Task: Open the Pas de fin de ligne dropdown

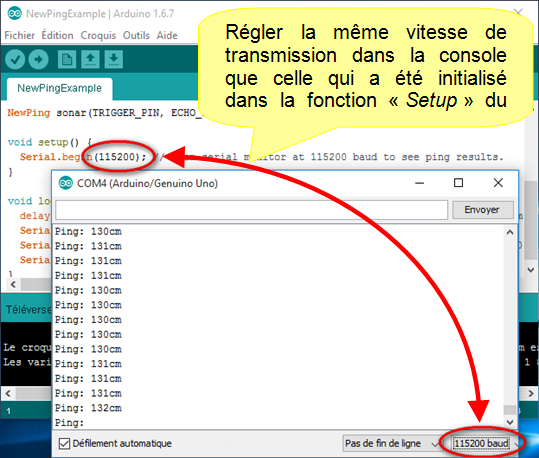Action: coord(391,444)
